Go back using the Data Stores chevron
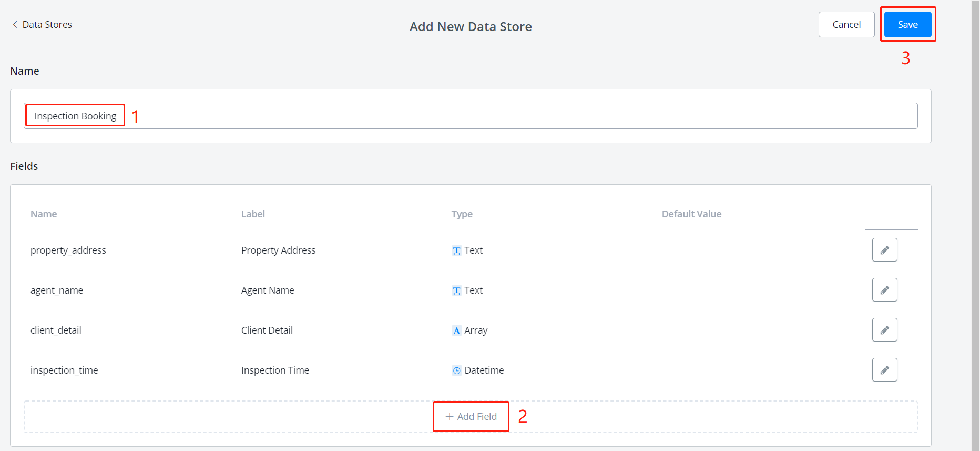The image size is (980, 451). point(15,25)
